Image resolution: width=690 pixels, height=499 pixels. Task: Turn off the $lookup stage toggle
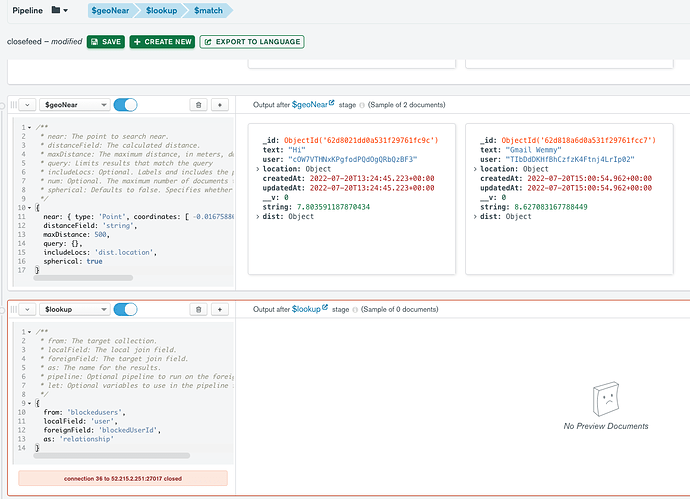[125, 310]
